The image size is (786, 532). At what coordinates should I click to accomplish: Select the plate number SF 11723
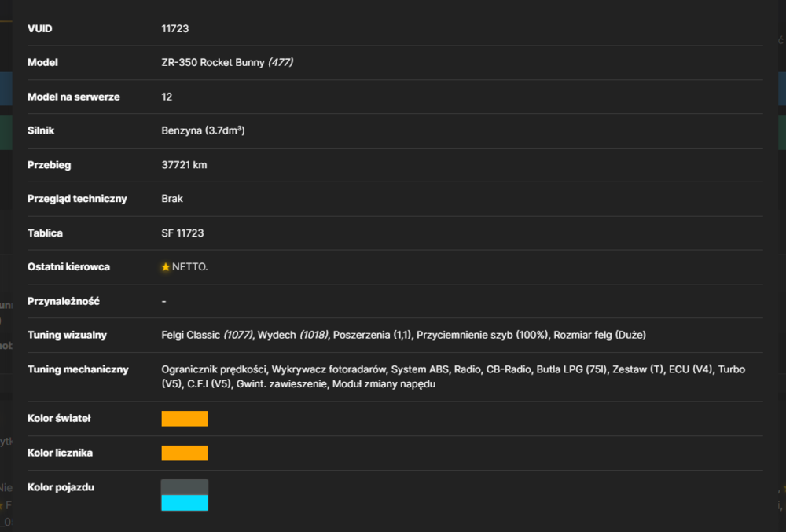pyautogui.click(x=182, y=233)
